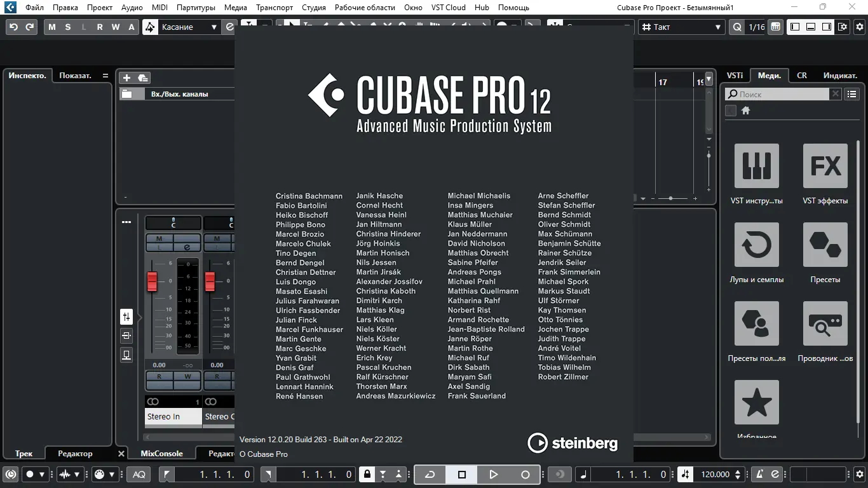Start playback with the Play button
868x488 pixels.
494,475
